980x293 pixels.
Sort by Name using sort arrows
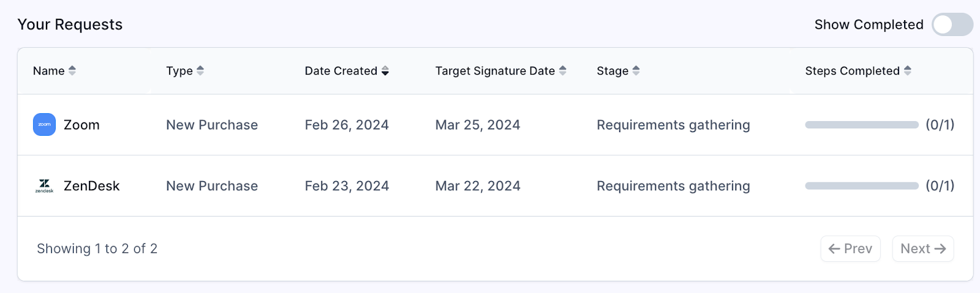coord(72,71)
